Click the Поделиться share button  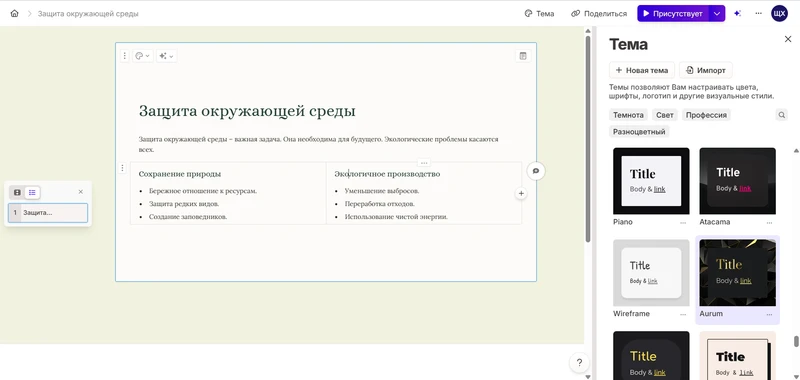click(599, 14)
